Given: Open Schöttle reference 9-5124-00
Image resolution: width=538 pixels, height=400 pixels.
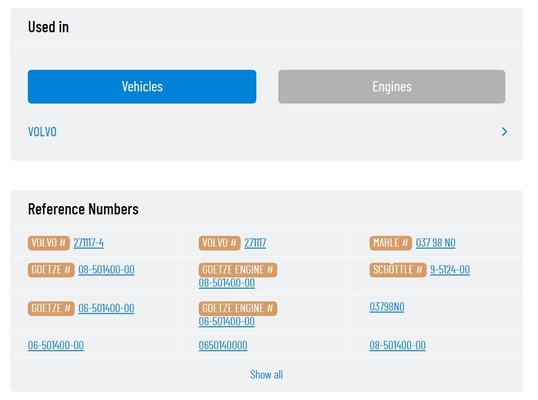Looking at the screenshot, I should [450, 270].
